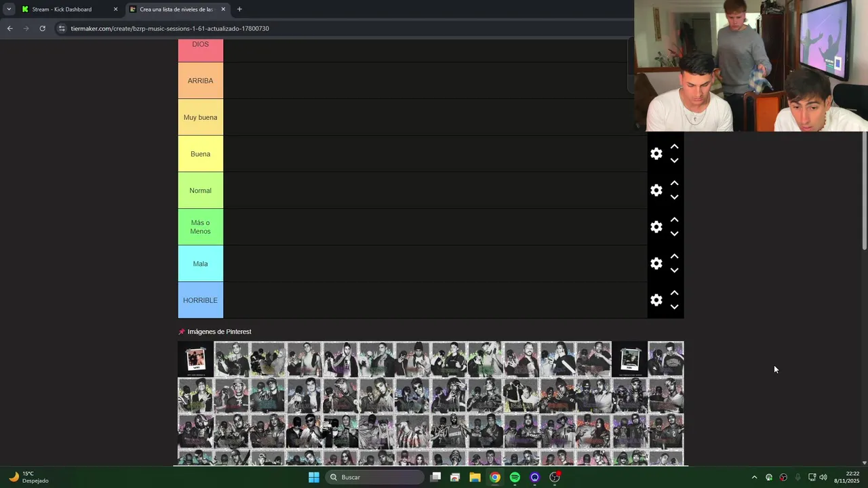
Task: Open settings gear for the Normal tier
Action: click(656, 190)
